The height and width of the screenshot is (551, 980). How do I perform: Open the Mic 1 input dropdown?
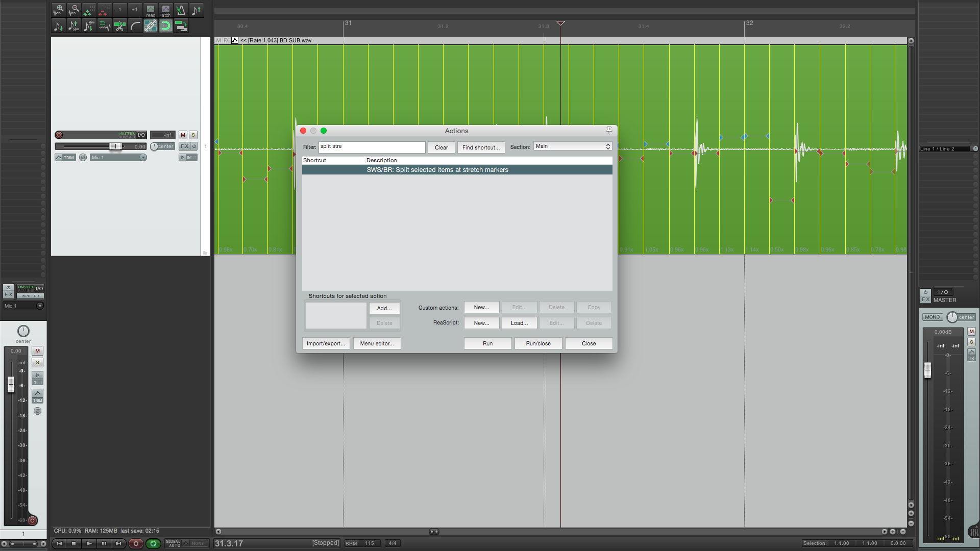tap(119, 158)
